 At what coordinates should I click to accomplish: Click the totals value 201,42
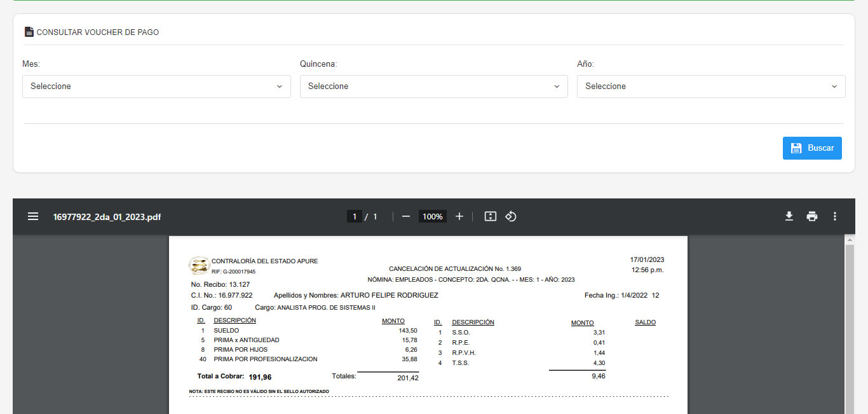pos(407,378)
